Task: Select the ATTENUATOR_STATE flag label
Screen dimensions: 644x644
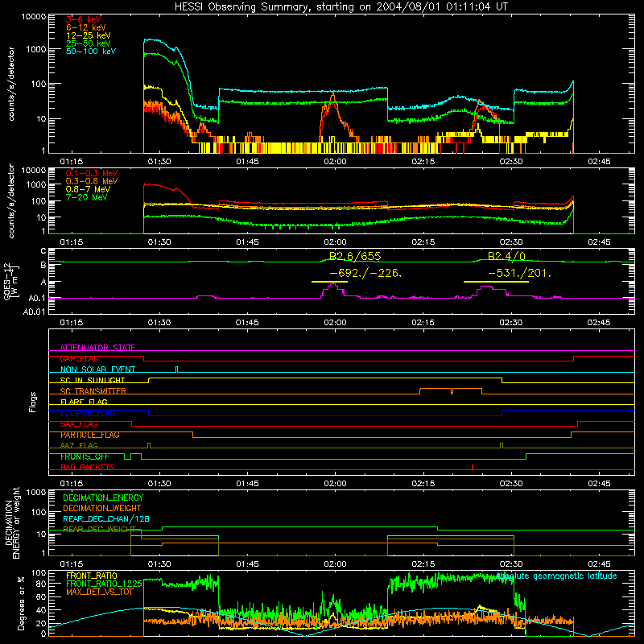Action: tap(97, 348)
